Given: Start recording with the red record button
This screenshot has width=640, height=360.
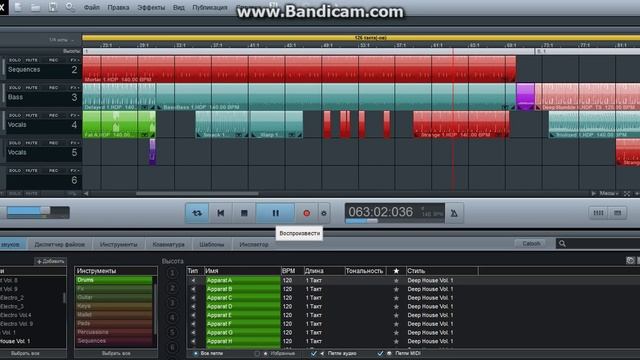Looking at the screenshot, I should 307,213.
